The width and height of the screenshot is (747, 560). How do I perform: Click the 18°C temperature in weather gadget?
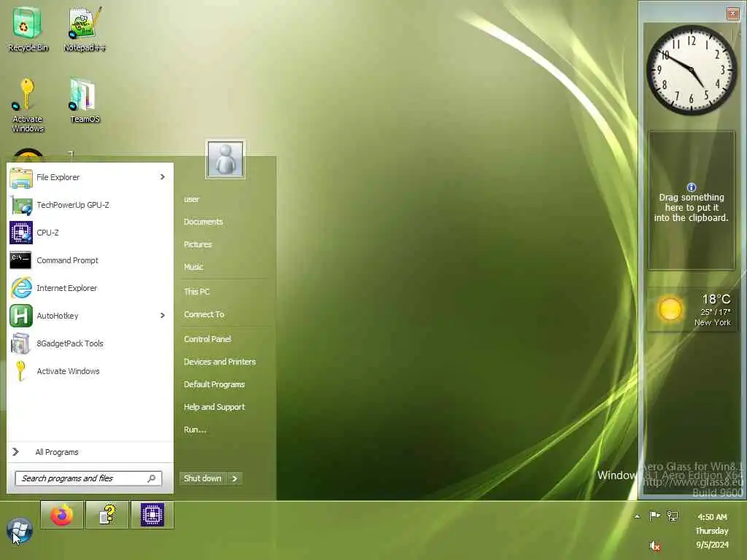click(x=716, y=300)
